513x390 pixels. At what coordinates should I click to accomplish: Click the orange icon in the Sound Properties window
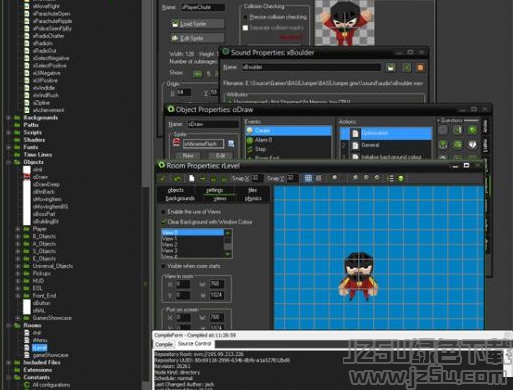[x=420, y=67]
